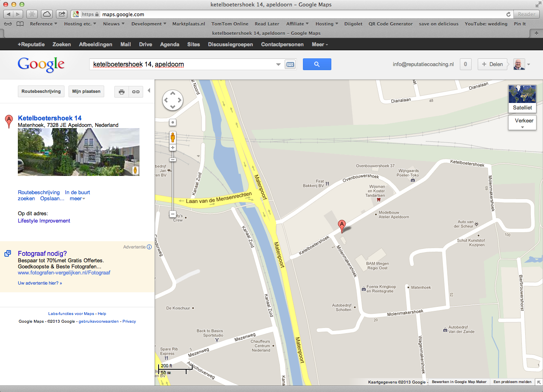
Task: Select the Street View pegman on the map
Action: click(x=173, y=137)
